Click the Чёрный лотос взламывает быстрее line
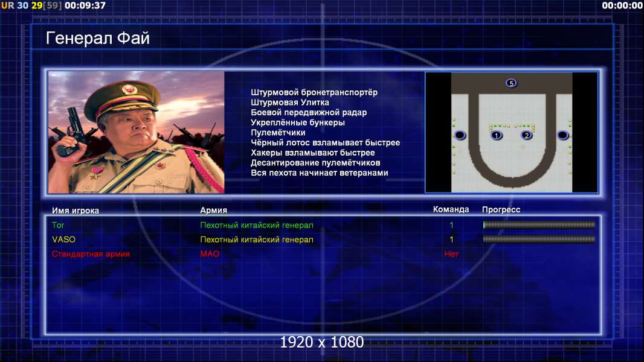This screenshot has width=644, height=362. point(325,142)
